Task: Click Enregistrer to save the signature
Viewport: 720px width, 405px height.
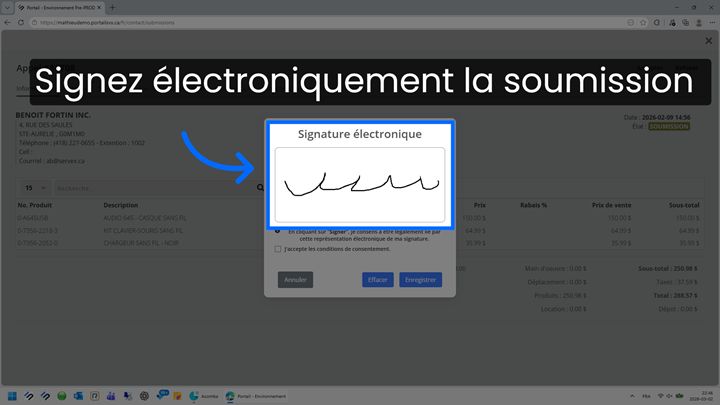Action: click(x=421, y=280)
